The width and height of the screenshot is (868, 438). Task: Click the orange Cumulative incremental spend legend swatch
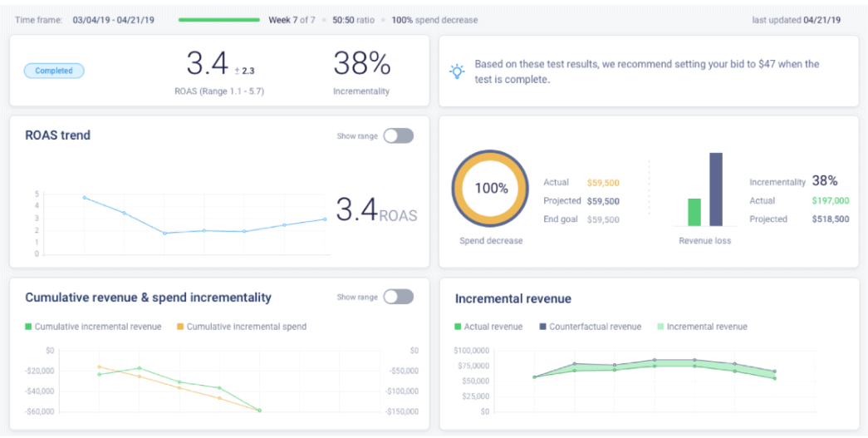(181, 327)
